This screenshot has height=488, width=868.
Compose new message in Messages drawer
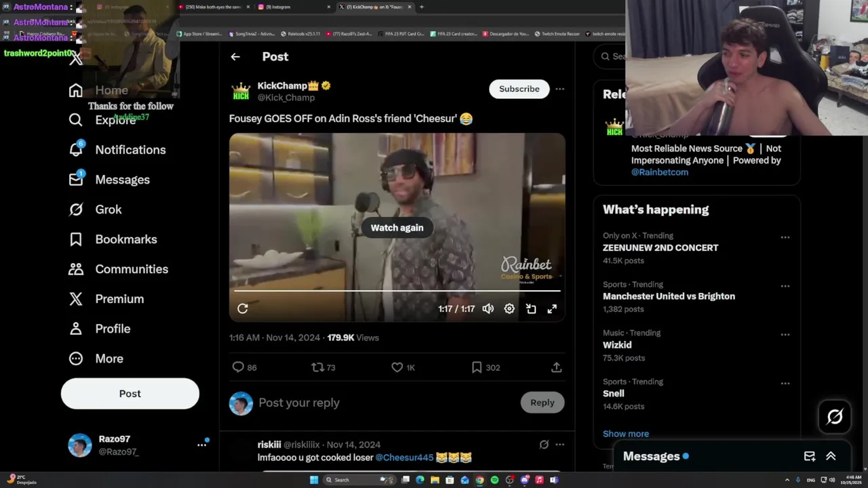click(810, 457)
